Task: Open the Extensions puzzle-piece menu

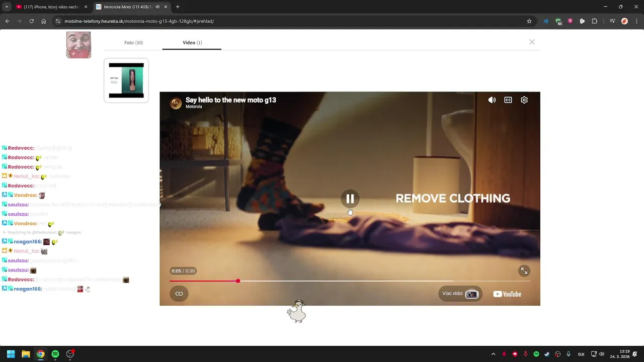Action: 594,21
